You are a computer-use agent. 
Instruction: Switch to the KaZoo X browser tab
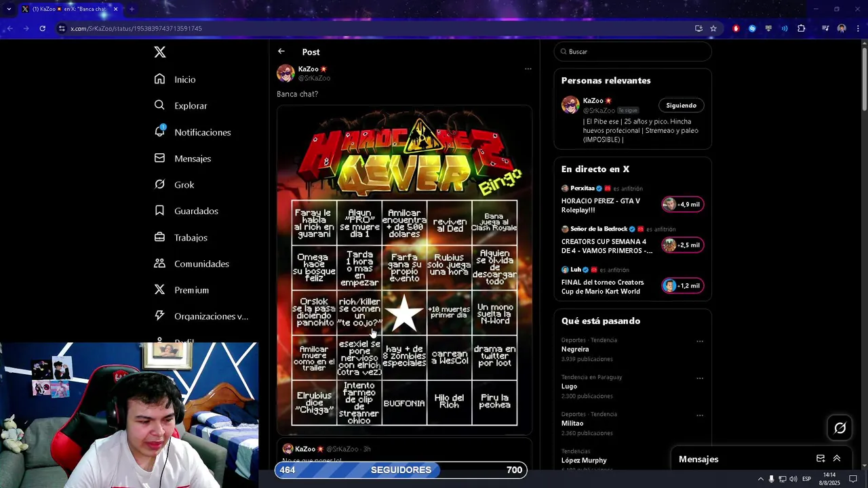pyautogui.click(x=70, y=9)
